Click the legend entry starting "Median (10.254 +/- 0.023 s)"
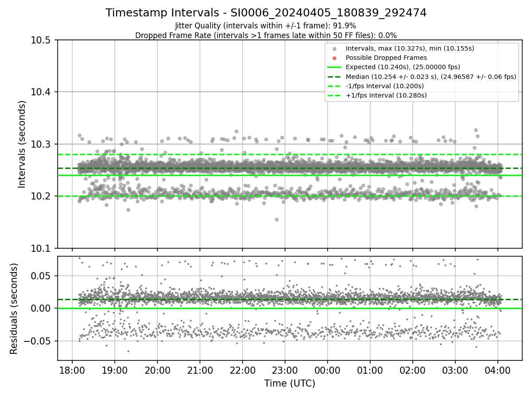The image size is (532, 399). pos(431,76)
